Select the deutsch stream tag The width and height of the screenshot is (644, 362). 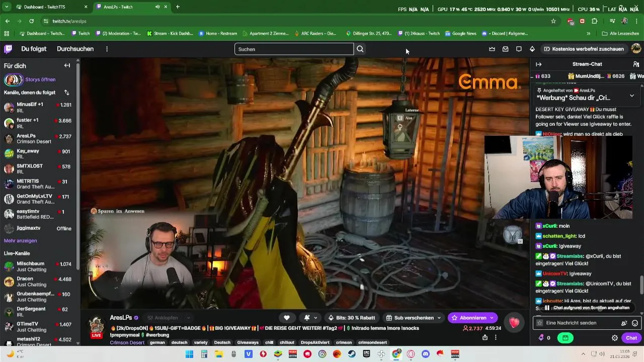(179, 342)
